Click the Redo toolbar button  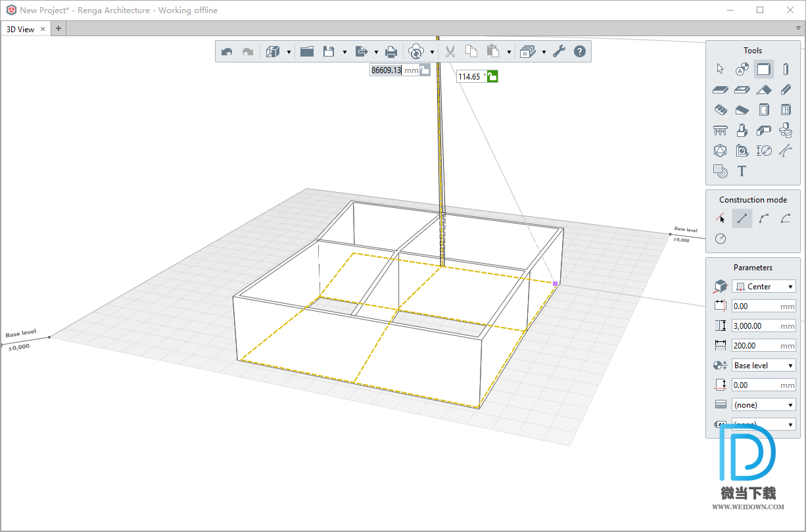pyautogui.click(x=248, y=51)
